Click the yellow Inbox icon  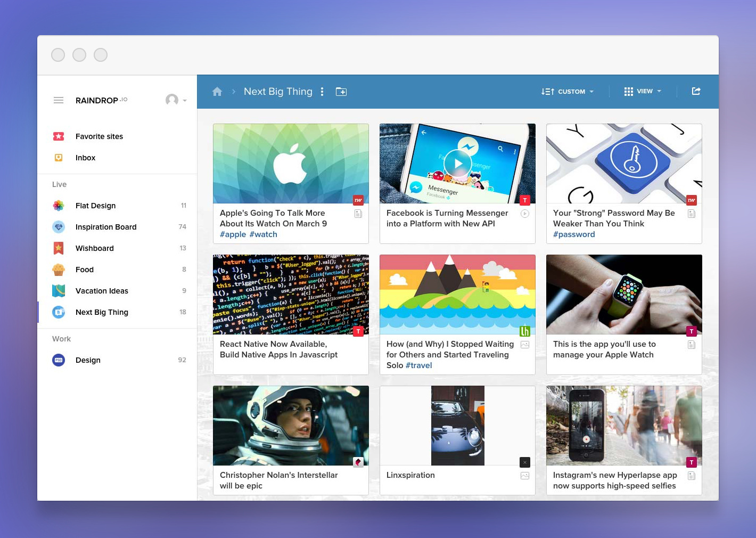click(x=59, y=158)
